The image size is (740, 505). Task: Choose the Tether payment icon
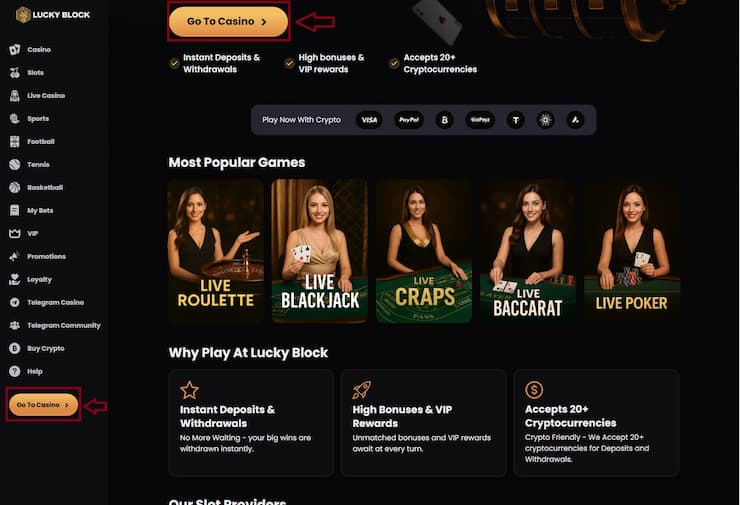[516, 120]
